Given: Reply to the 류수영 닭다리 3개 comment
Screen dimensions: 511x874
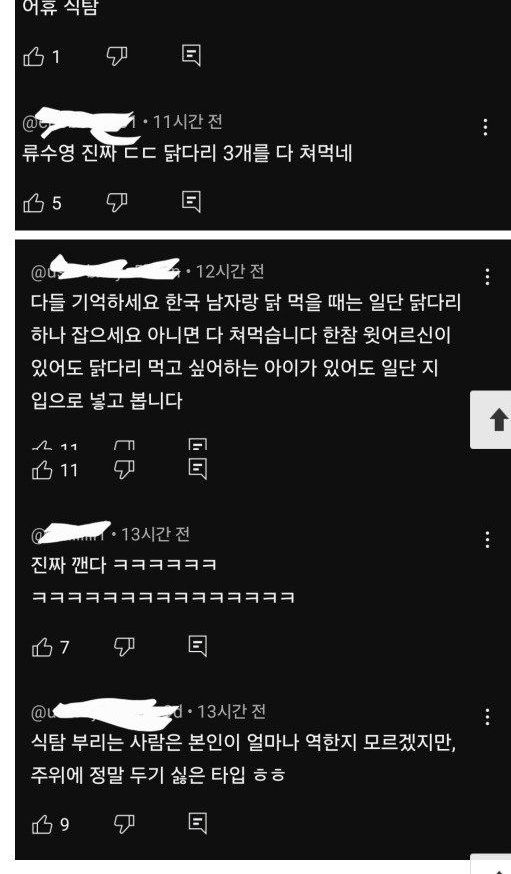Looking at the screenshot, I should pyautogui.click(x=192, y=202).
